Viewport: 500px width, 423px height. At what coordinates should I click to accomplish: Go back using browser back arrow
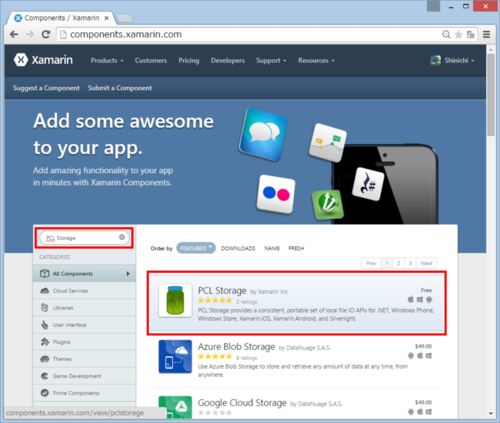pyautogui.click(x=14, y=34)
